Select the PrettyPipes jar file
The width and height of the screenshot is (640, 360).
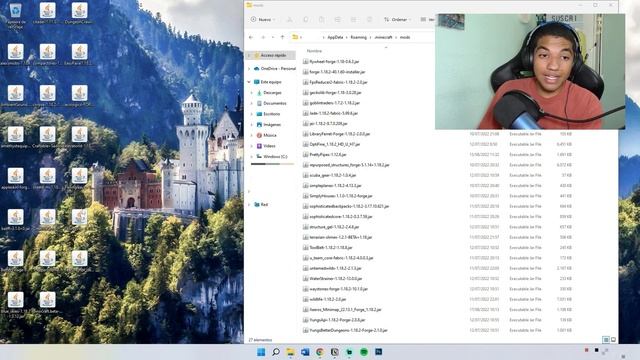[324, 155]
